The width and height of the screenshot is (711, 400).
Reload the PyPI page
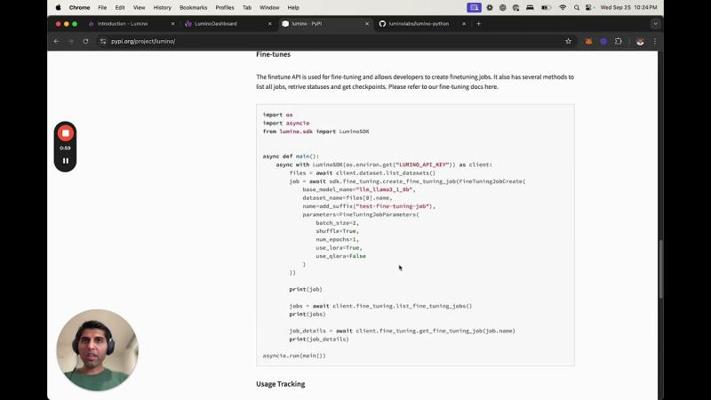tap(86, 41)
